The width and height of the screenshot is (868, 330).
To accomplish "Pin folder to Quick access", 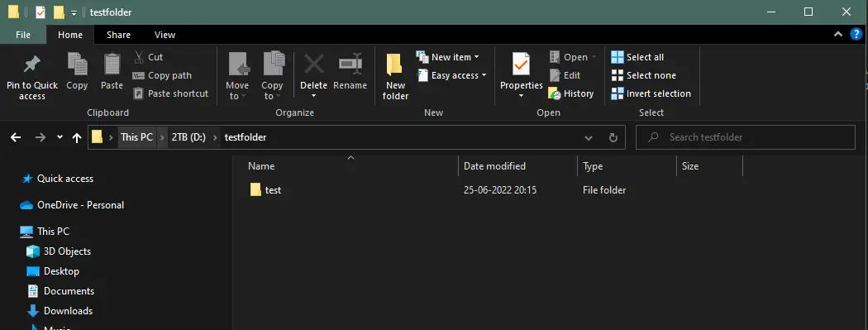I will pyautogui.click(x=32, y=76).
